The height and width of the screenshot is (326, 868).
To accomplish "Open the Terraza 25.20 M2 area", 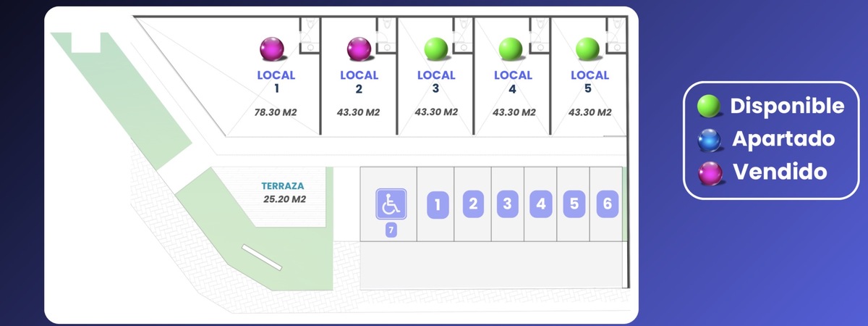I will [282, 192].
